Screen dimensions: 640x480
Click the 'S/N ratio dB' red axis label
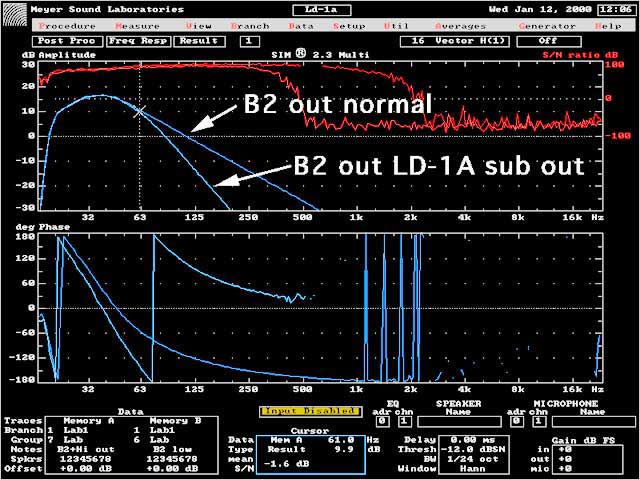580,55
